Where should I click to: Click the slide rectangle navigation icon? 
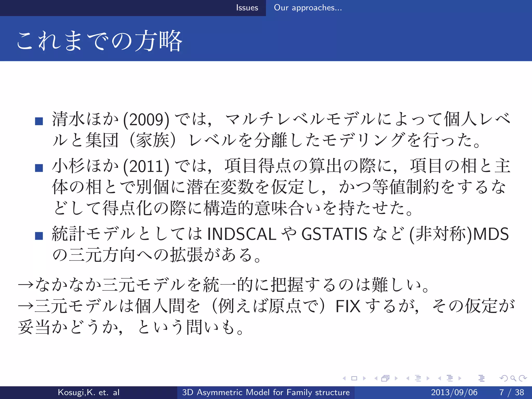[x=354, y=378]
